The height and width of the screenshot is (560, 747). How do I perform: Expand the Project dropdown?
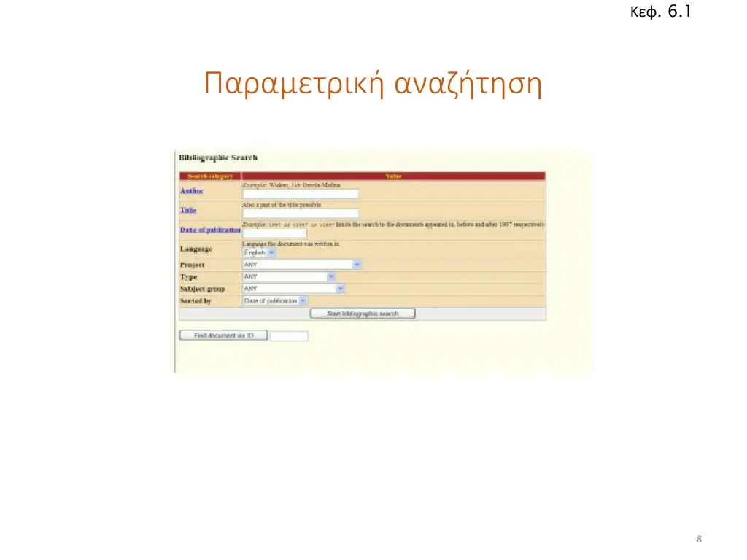pos(302,264)
